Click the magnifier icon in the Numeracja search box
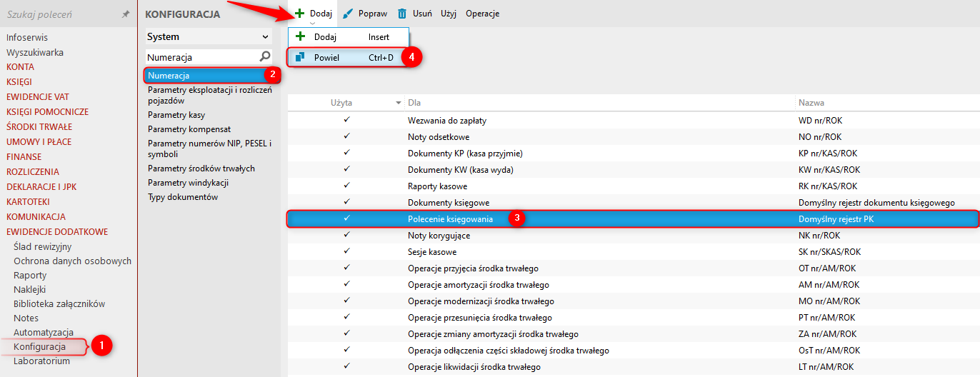The image size is (980, 377). click(x=265, y=56)
